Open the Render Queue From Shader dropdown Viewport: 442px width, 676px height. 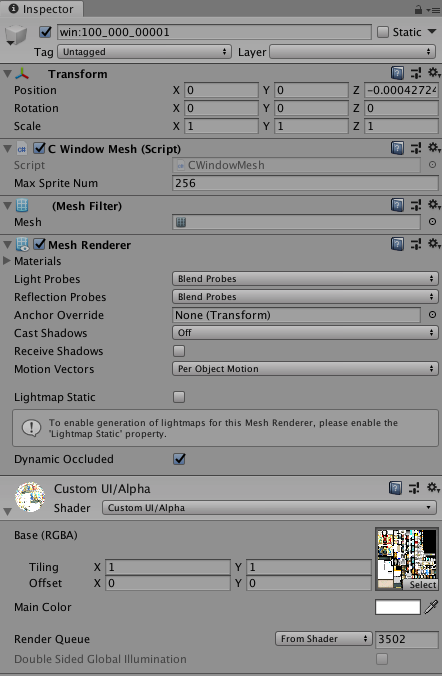click(323, 638)
